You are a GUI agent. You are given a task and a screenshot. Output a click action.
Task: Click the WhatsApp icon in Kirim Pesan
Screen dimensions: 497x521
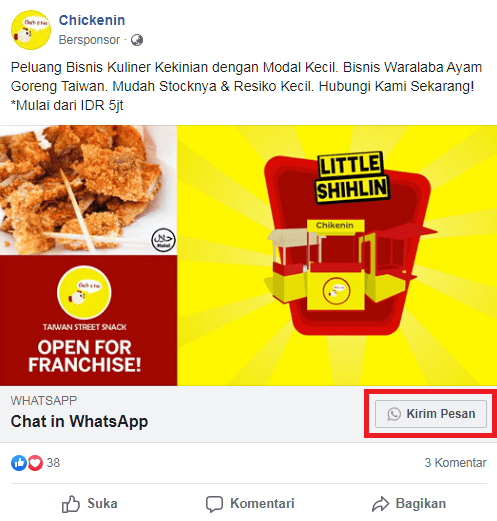click(x=394, y=414)
